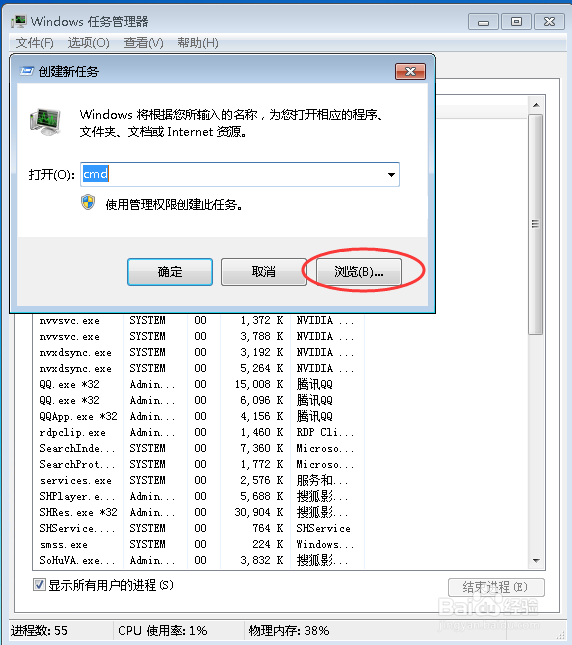Viewport: 572px width, 645px height.
Task: Click the 取消 button
Action: coord(264,272)
